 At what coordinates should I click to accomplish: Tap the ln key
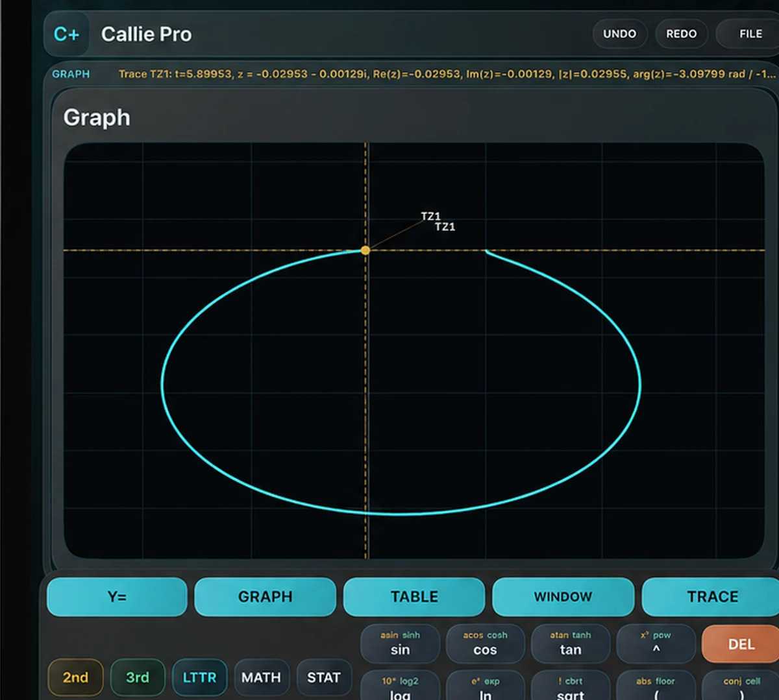coord(485,686)
